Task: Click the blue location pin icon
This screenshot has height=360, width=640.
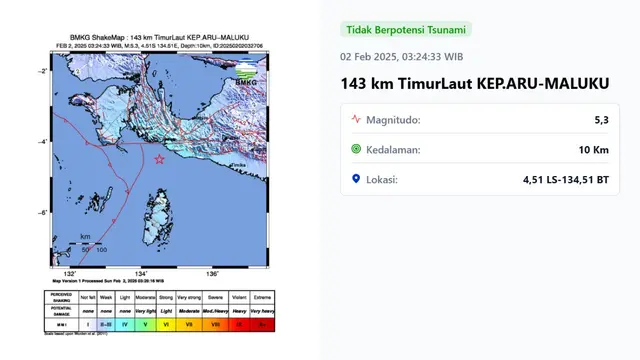Action: tap(356, 179)
